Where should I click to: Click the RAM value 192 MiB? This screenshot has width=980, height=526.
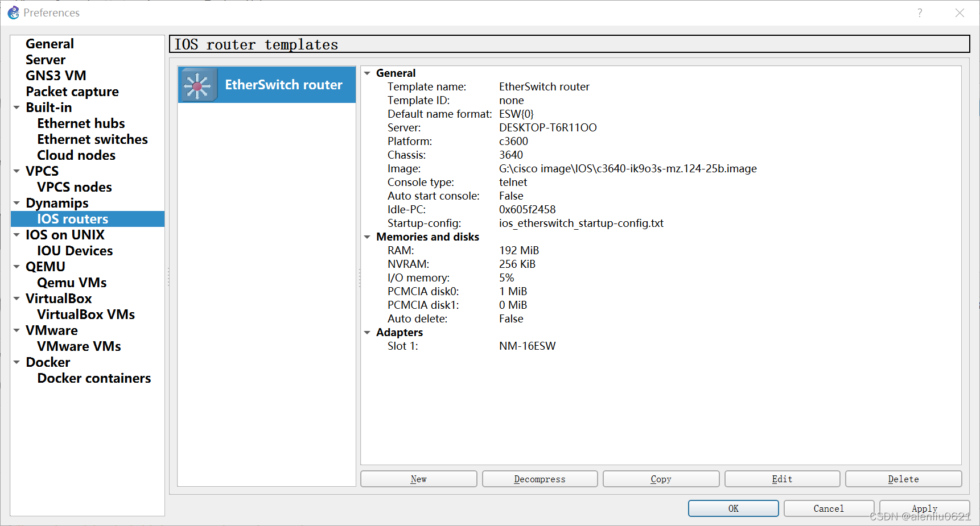point(519,251)
